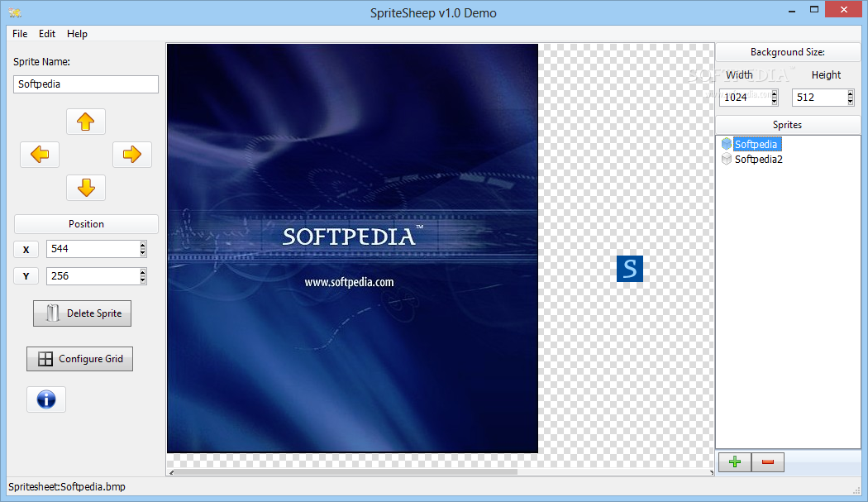Click the SpriteSheep app icon in title bar
This screenshot has width=868, height=502.
[15, 12]
